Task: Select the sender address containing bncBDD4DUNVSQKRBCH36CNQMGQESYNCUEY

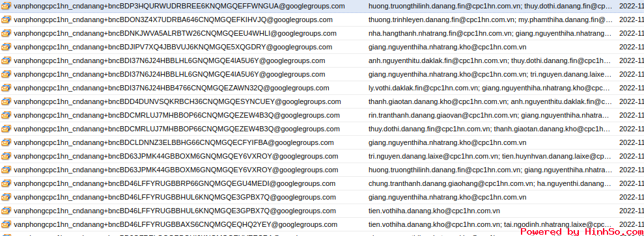Action: click(x=177, y=101)
